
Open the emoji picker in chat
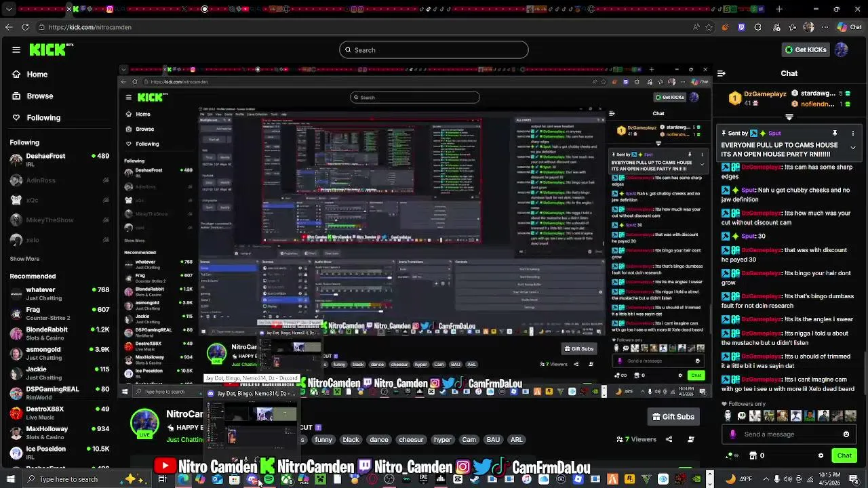pos(846,434)
